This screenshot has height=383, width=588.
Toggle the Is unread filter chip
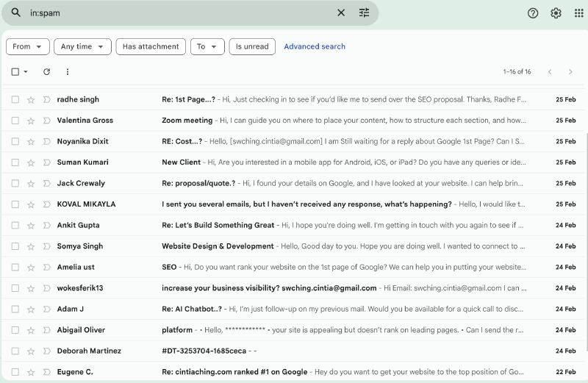252,46
